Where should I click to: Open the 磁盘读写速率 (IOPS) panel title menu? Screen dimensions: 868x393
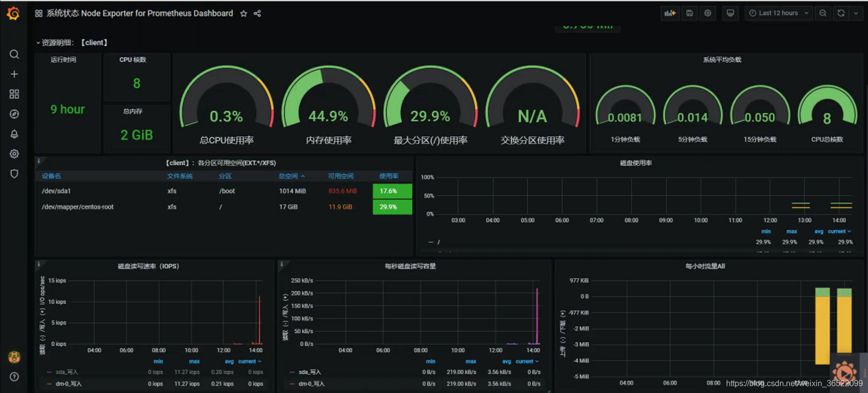click(148, 266)
